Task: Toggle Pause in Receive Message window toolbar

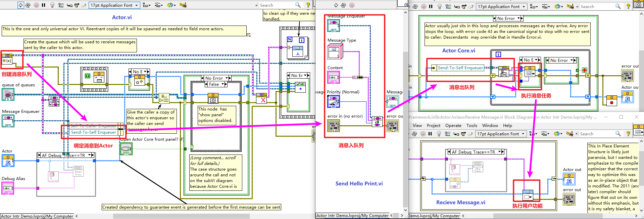Action: tap(430, 134)
